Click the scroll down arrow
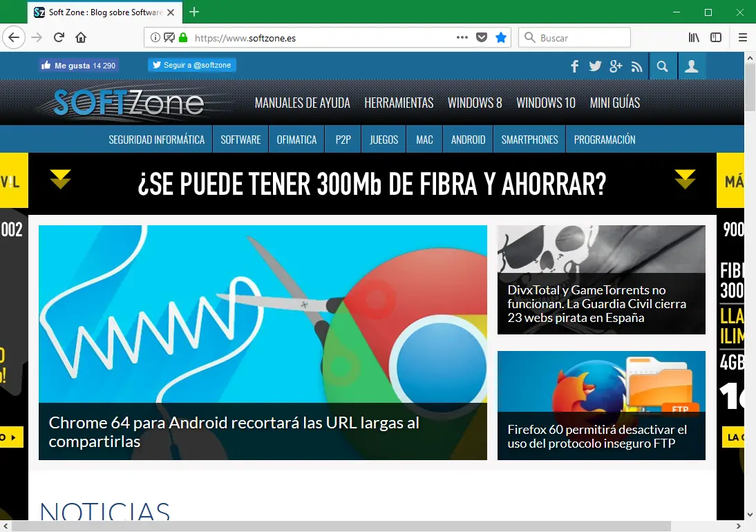The image size is (756, 532). [750, 515]
